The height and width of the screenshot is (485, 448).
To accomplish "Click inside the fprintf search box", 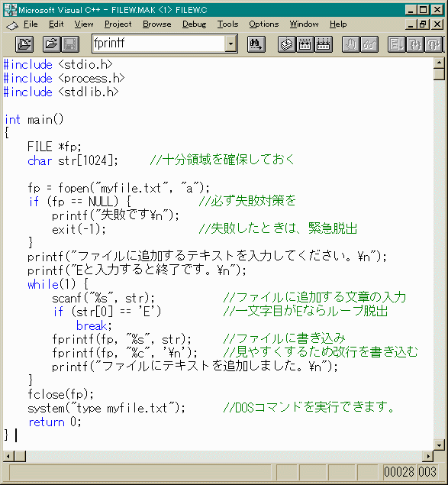I will click(x=158, y=44).
